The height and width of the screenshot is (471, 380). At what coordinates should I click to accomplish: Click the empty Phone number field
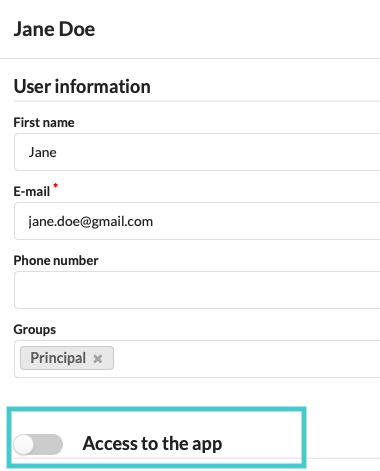pos(197,290)
